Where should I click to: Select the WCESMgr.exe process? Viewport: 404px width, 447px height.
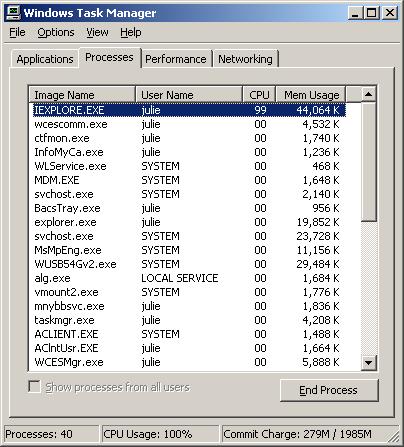point(189,362)
